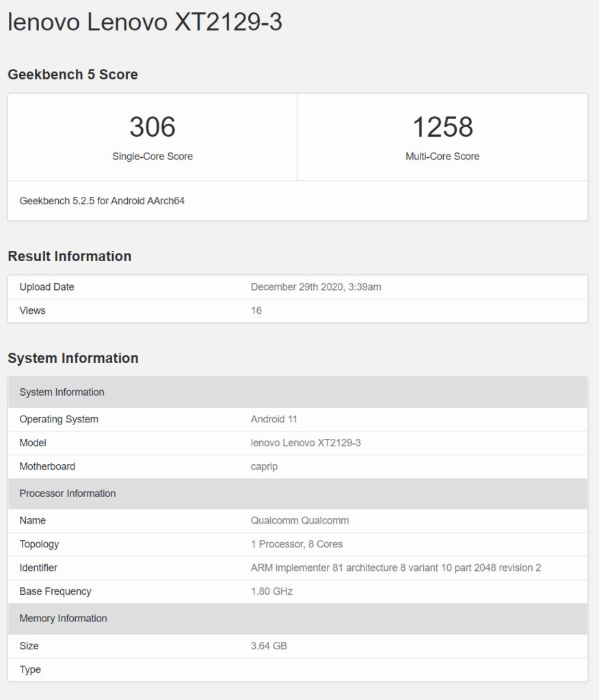The image size is (599, 700).
Task: Click the Multi-Core Score label
Action: pos(442,157)
